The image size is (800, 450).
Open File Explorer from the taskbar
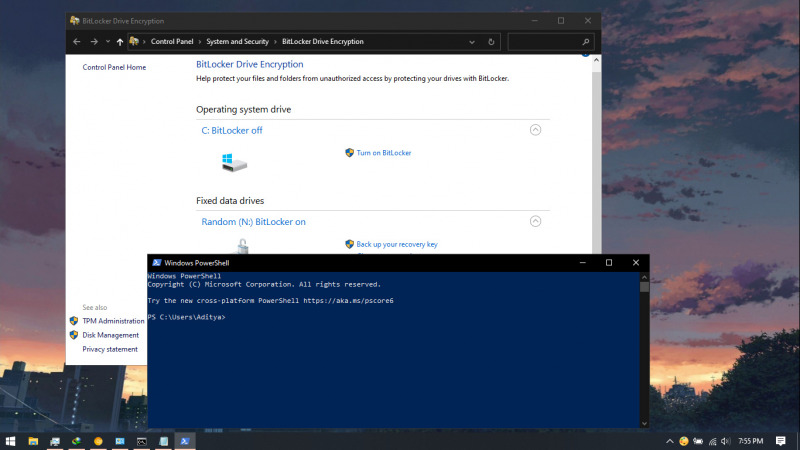33,441
